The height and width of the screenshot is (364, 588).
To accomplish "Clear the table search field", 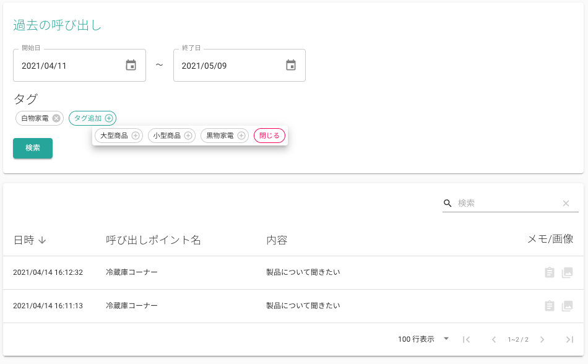I will (566, 203).
